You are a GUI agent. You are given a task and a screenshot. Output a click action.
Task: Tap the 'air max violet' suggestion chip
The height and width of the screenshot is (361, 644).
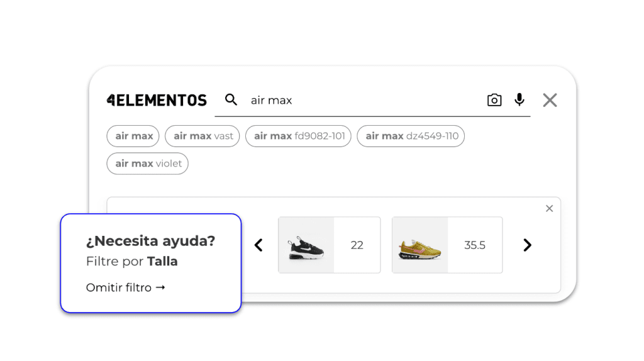coord(148,164)
